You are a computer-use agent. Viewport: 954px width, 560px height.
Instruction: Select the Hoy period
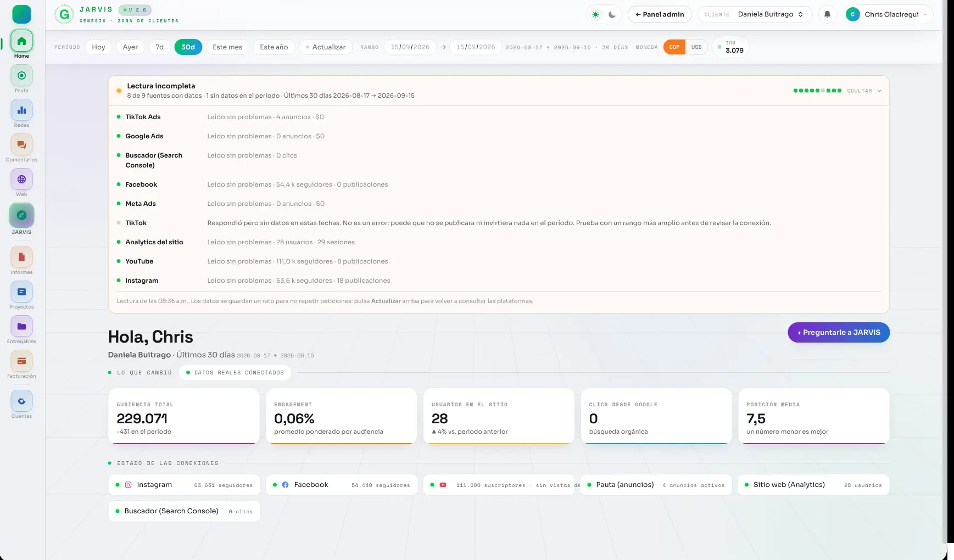coord(98,47)
